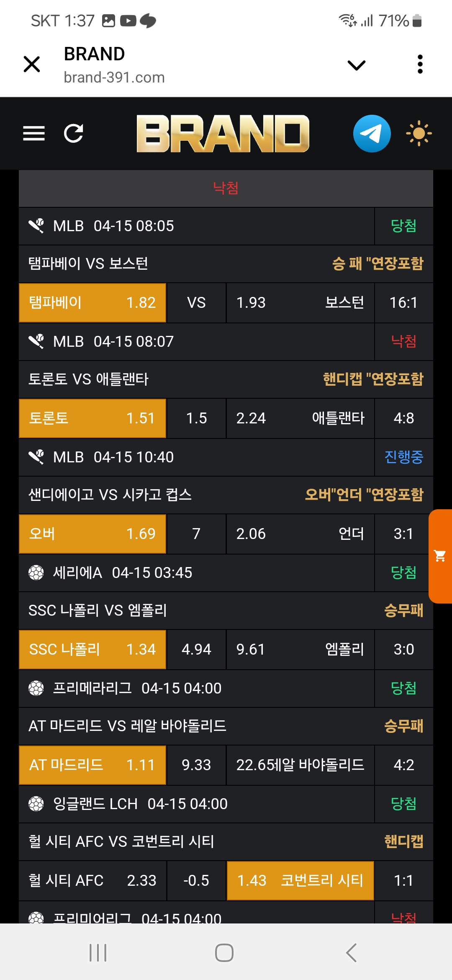The width and height of the screenshot is (452, 980).
Task: Select the 탬파베이 1.82 odds cell
Action: click(92, 303)
